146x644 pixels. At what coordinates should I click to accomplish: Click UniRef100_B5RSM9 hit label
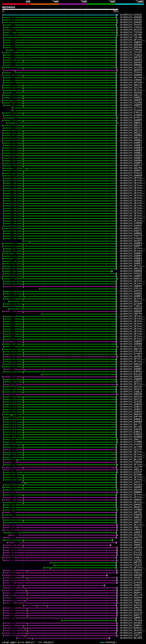coord(131,394)
